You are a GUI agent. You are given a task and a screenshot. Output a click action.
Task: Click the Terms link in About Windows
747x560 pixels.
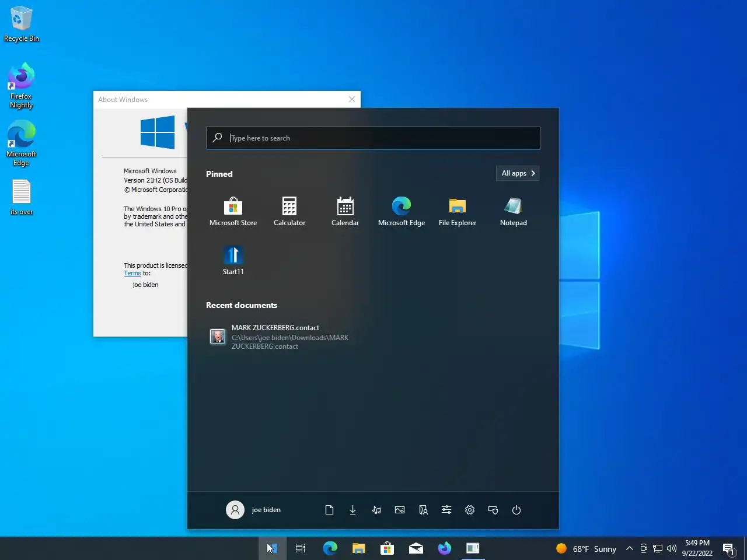(132, 273)
